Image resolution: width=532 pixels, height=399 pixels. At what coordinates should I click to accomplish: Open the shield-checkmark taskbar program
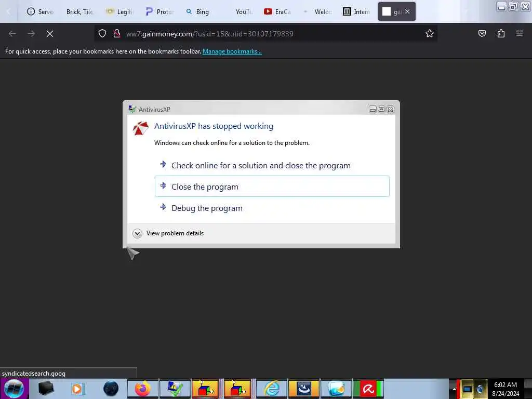click(175, 389)
